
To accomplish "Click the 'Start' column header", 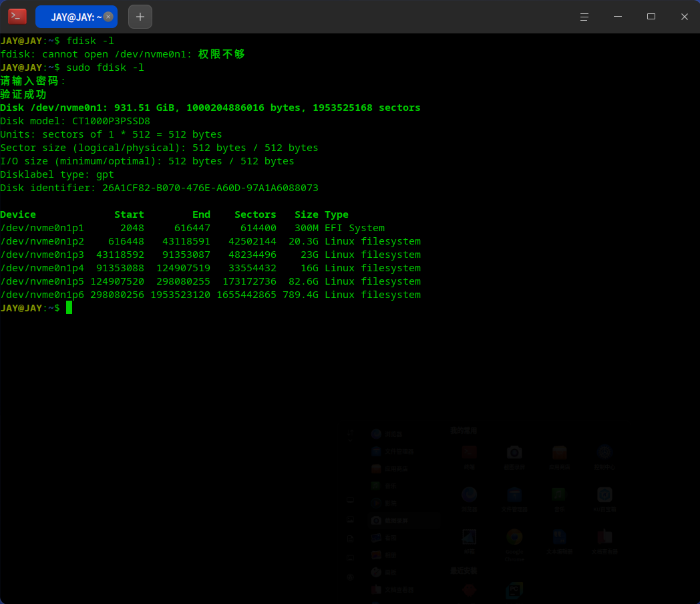I will [129, 214].
